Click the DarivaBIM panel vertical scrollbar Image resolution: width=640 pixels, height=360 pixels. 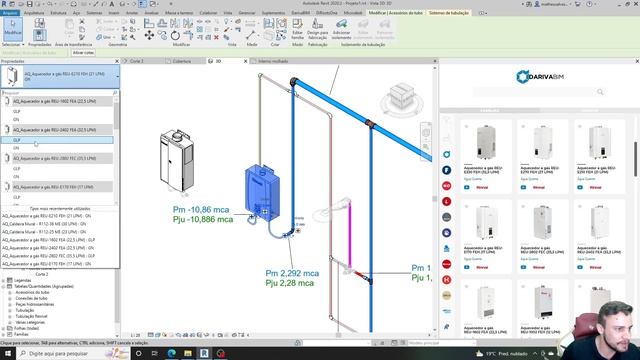click(x=636, y=159)
